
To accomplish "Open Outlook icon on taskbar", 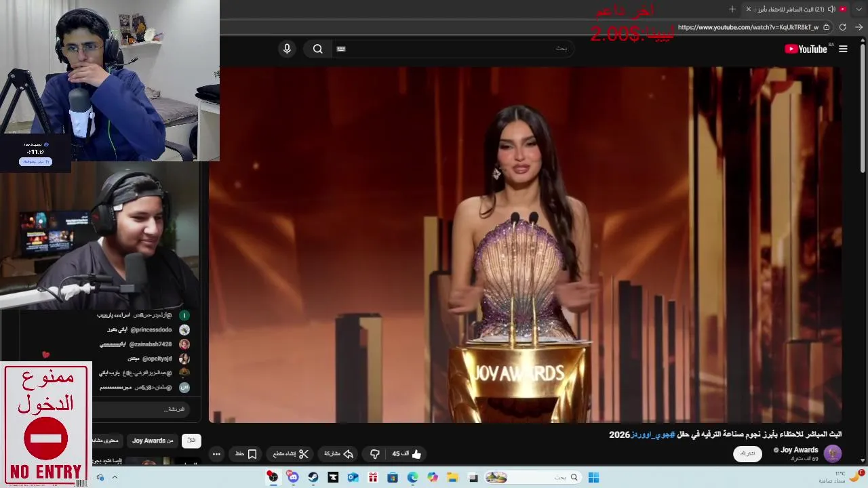I will [x=353, y=477].
